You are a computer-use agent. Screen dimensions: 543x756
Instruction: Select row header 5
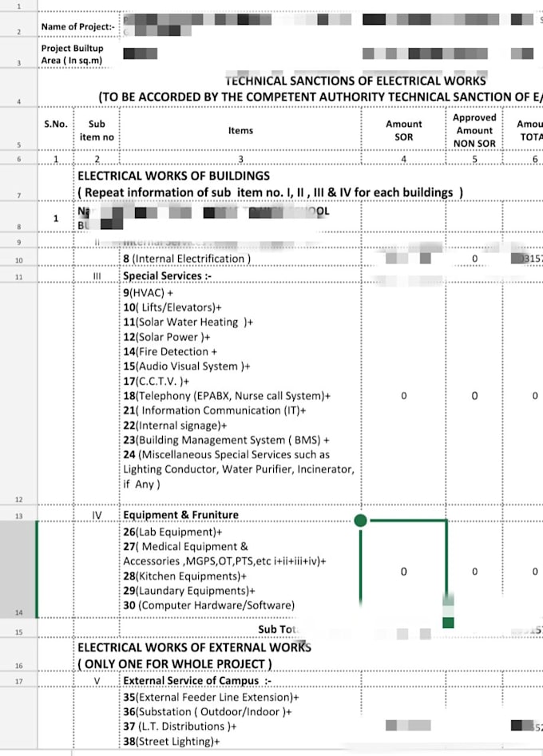(x=19, y=129)
